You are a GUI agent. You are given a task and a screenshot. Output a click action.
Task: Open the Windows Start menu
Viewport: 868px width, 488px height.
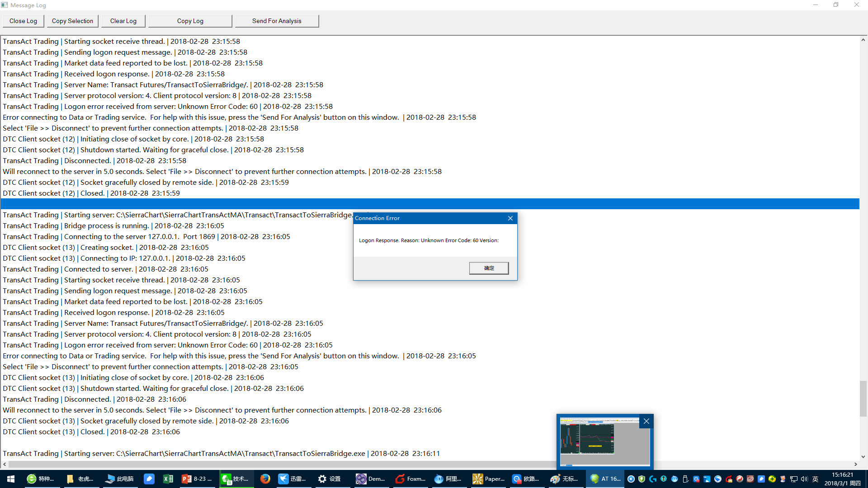pyautogui.click(x=11, y=479)
